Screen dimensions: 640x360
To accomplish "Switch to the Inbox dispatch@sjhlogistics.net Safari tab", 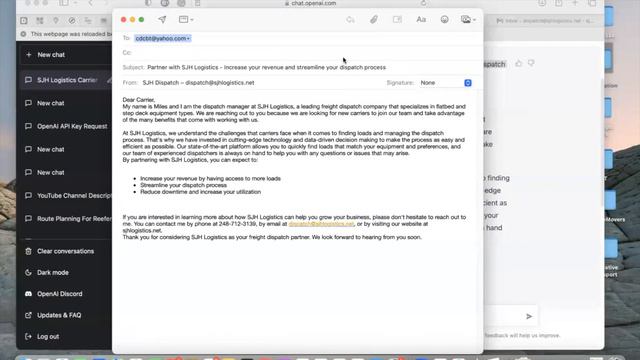I will 544,20.
